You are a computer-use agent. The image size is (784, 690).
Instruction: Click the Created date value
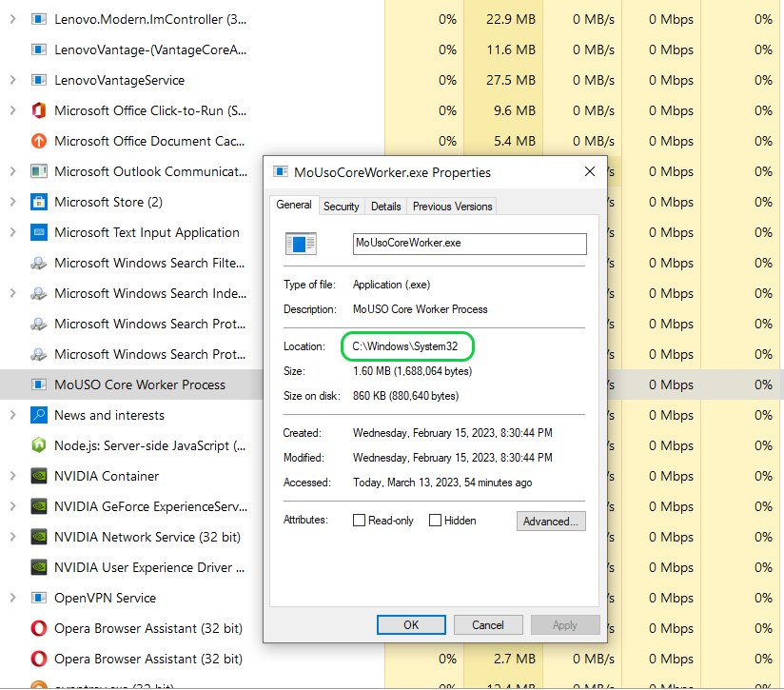[453, 433]
